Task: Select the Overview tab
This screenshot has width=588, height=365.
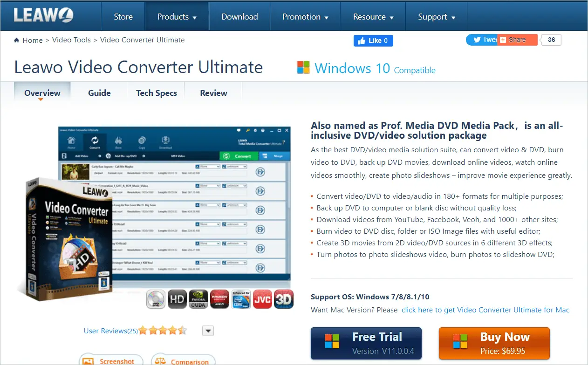Action: 42,93
